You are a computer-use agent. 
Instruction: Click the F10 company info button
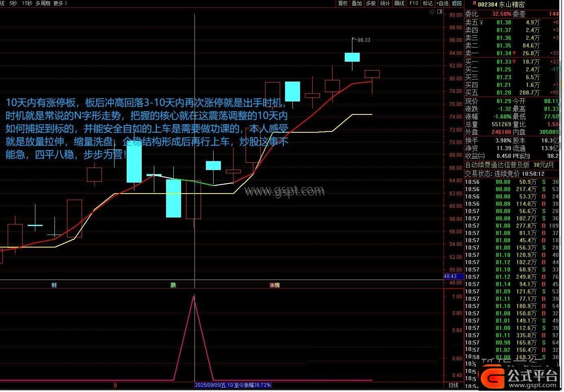tap(414, 3)
